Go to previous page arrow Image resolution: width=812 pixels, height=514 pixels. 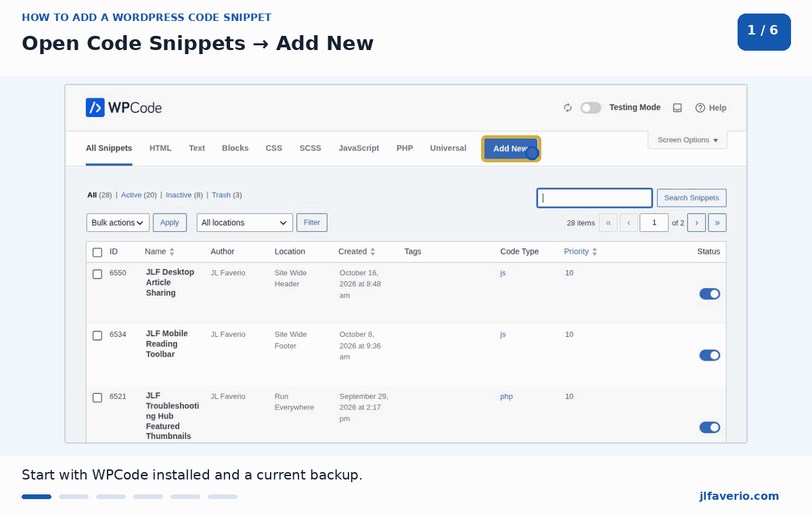(629, 223)
